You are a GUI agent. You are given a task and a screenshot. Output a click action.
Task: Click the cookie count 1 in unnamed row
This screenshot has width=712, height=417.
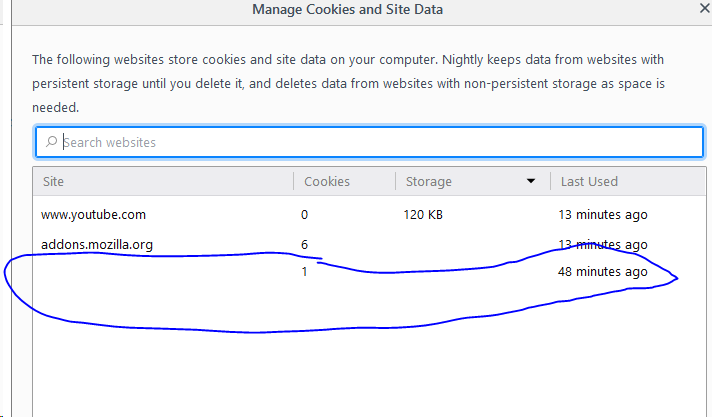point(304,272)
